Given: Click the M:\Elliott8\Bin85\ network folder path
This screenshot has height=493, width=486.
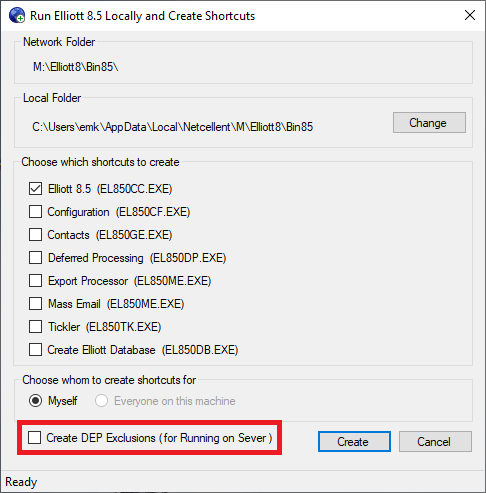Looking at the screenshot, I should (x=76, y=67).
